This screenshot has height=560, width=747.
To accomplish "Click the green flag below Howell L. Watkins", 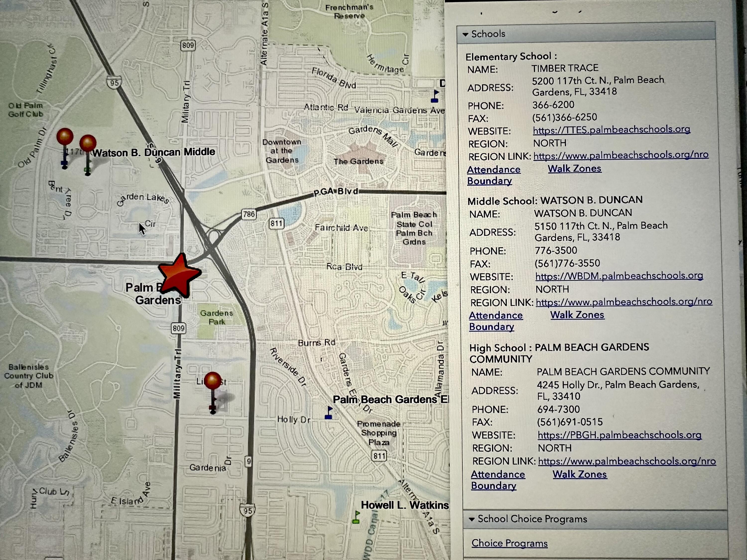I will 356,517.
